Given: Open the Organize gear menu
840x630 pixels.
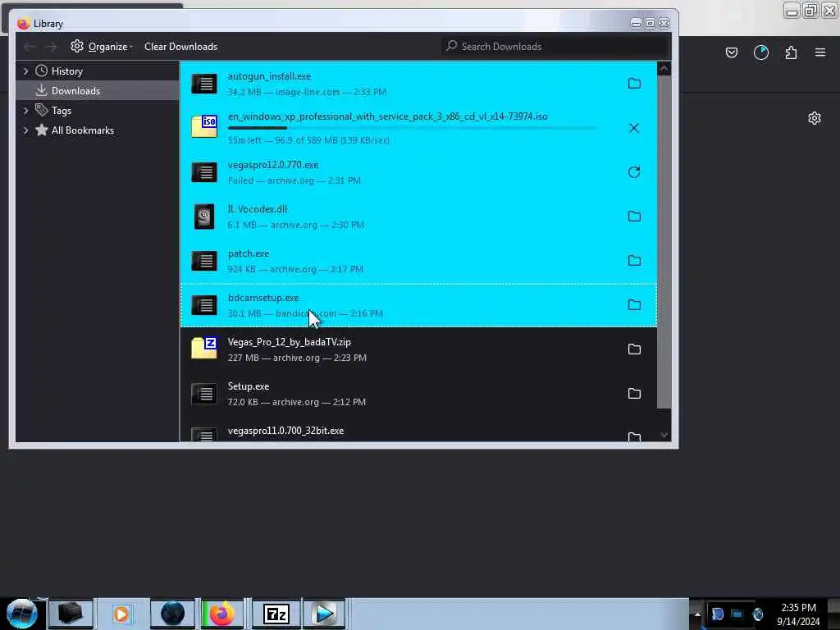Looking at the screenshot, I should 101,47.
